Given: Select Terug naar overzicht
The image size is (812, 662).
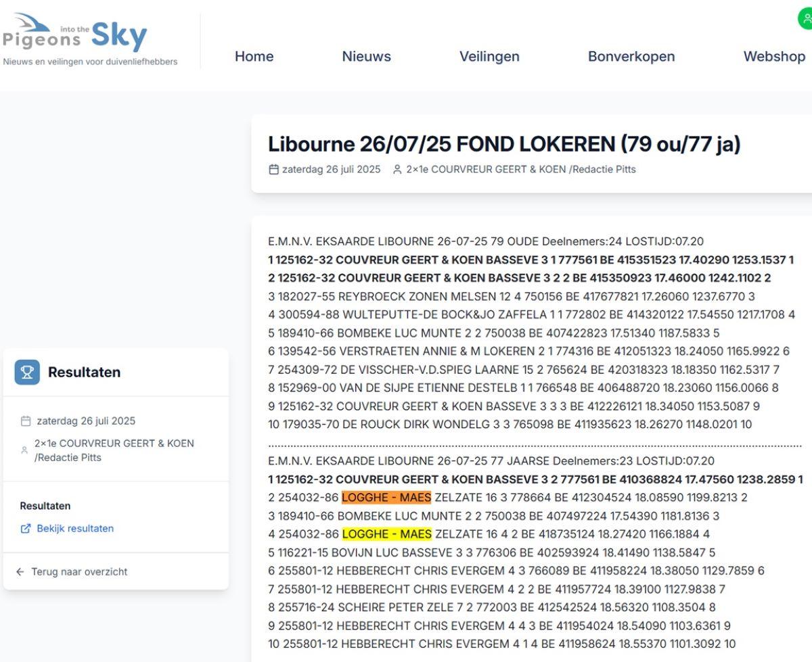Looking at the screenshot, I should pyautogui.click(x=78, y=571).
